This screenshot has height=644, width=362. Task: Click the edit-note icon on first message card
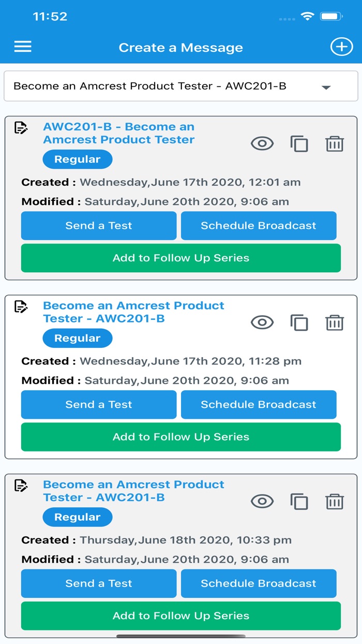coord(21,127)
